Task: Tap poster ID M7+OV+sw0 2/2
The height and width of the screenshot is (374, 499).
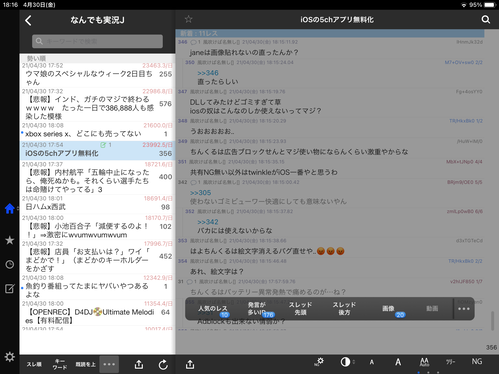Action: coord(464,62)
